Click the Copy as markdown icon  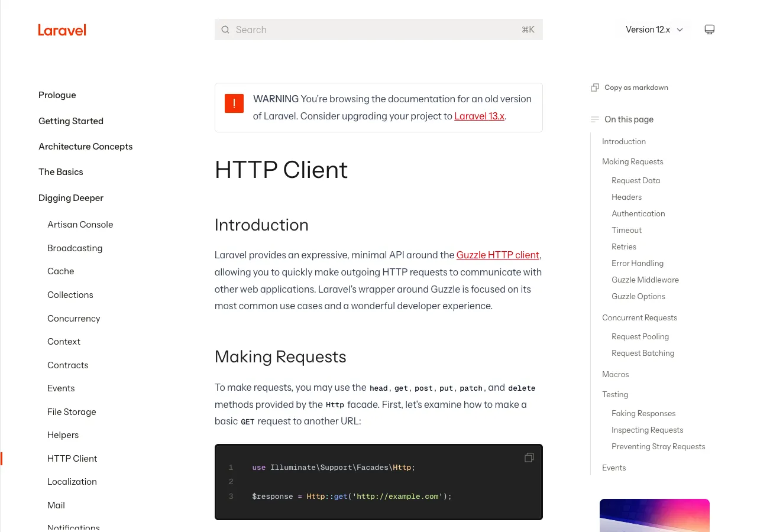595,87
